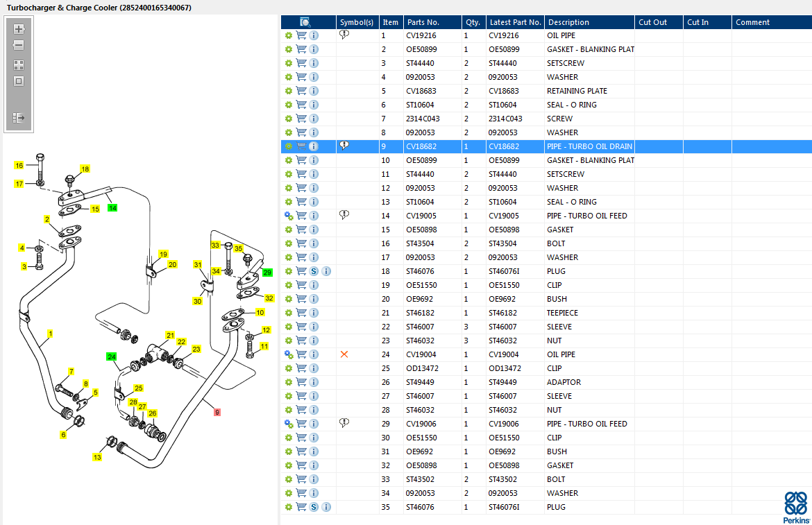812x525 pixels.
Task: Select callout 21 teepiece on the diagram
Action: (170, 335)
